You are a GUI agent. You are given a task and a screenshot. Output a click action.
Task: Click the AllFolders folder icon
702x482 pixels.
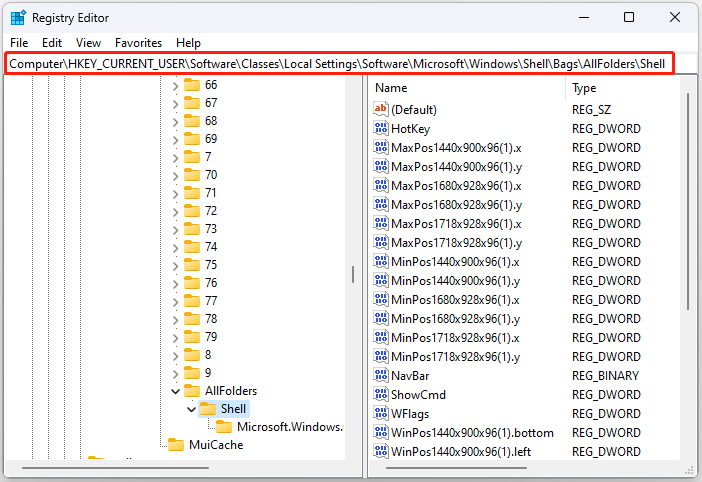tap(192, 391)
